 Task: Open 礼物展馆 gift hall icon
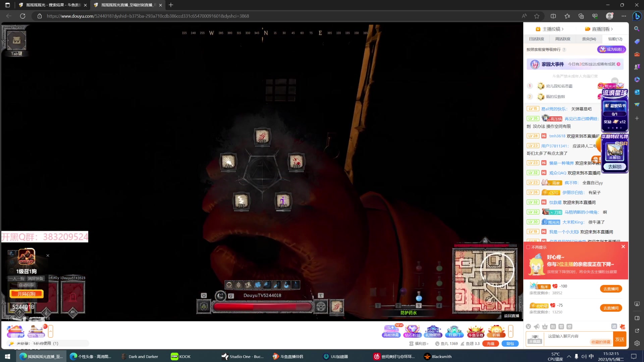coord(433,331)
